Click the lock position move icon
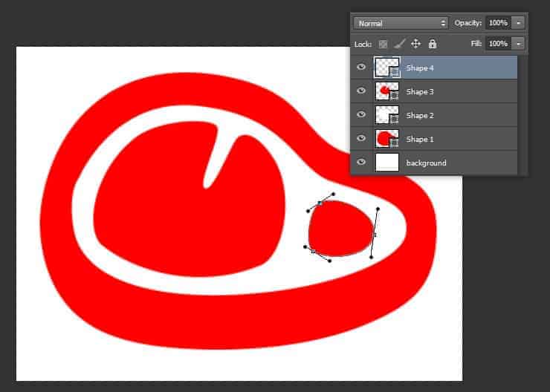Viewport: 550px width, 392px height. 416,44
